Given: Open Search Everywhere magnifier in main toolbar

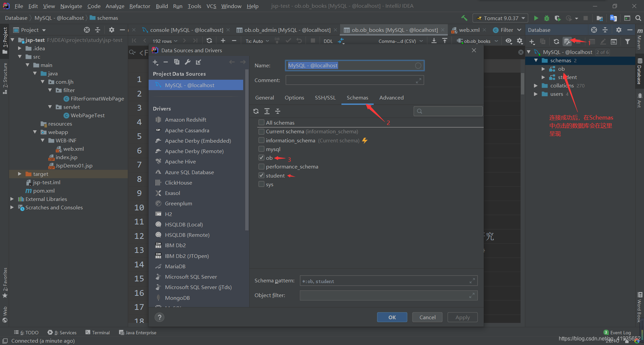Looking at the screenshot, I should click(x=638, y=18).
